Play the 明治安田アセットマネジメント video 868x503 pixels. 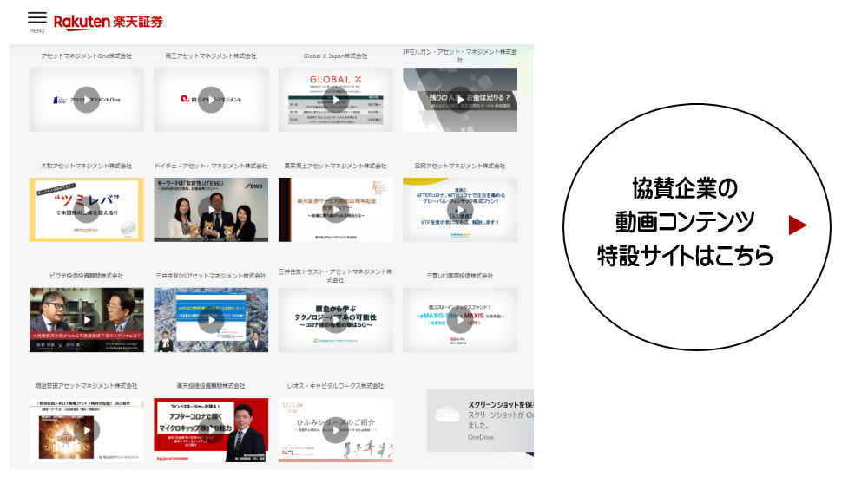(x=86, y=430)
